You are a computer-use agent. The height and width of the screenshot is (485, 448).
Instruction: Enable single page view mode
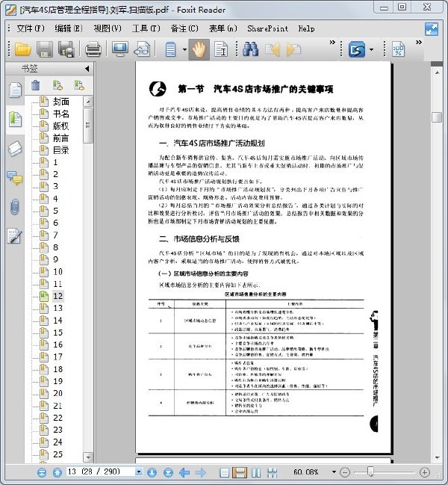click(x=225, y=472)
